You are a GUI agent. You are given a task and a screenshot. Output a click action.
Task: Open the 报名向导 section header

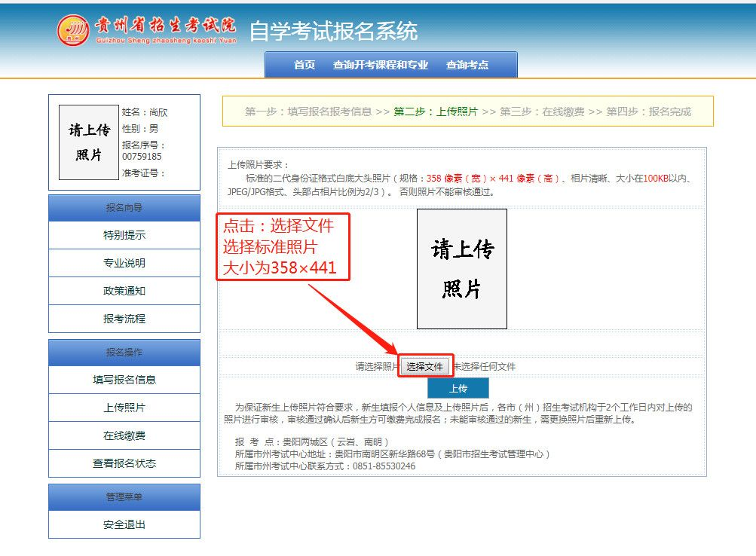(124, 207)
